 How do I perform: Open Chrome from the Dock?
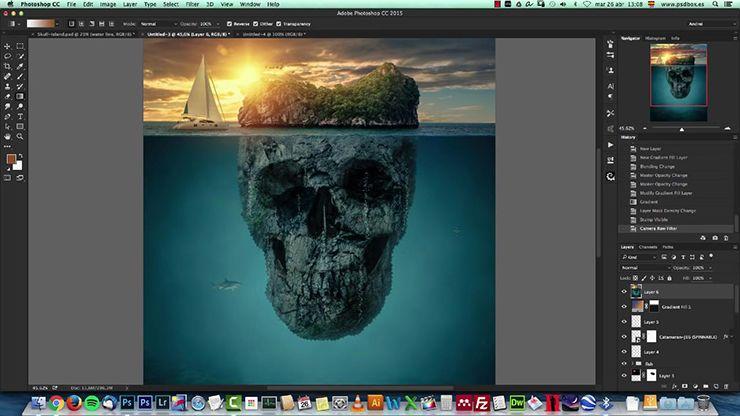(56, 402)
